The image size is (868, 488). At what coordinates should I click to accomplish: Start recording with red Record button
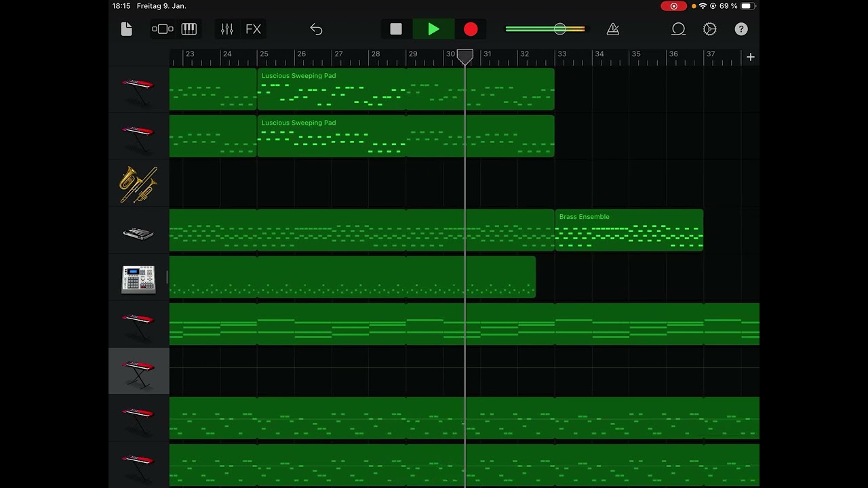pos(471,29)
